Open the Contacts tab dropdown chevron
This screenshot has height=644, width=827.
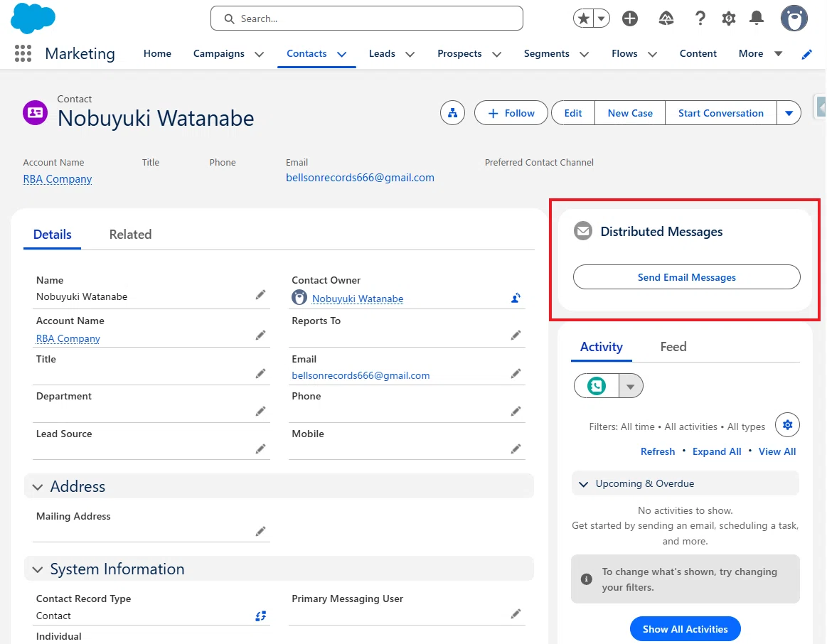[342, 54]
